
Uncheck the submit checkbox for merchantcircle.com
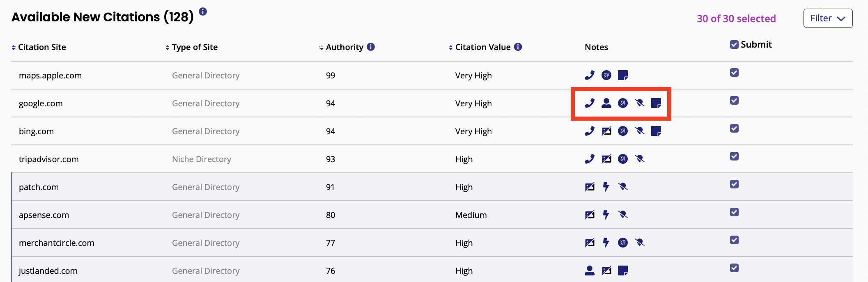734,240
